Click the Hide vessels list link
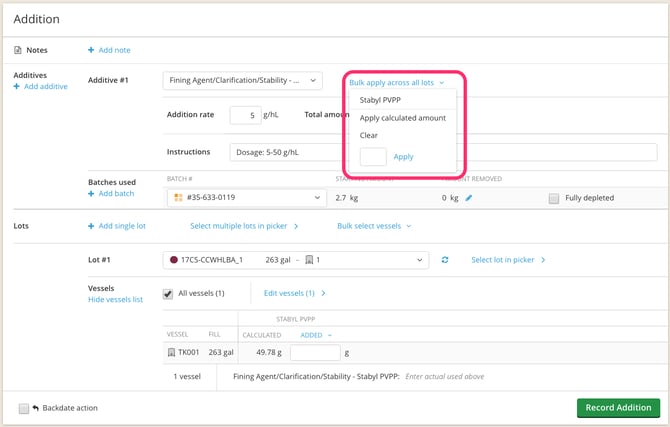The height and width of the screenshot is (427, 670). click(115, 300)
